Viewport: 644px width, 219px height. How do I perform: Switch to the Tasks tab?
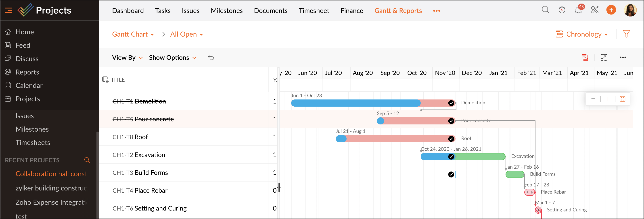coord(163,10)
